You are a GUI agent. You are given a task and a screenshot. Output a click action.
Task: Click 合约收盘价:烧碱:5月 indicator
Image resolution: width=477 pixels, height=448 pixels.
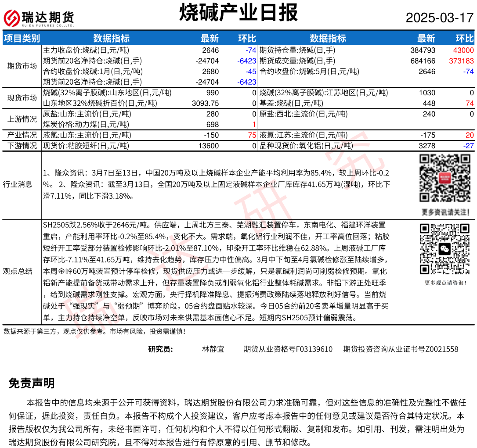tap(309, 72)
